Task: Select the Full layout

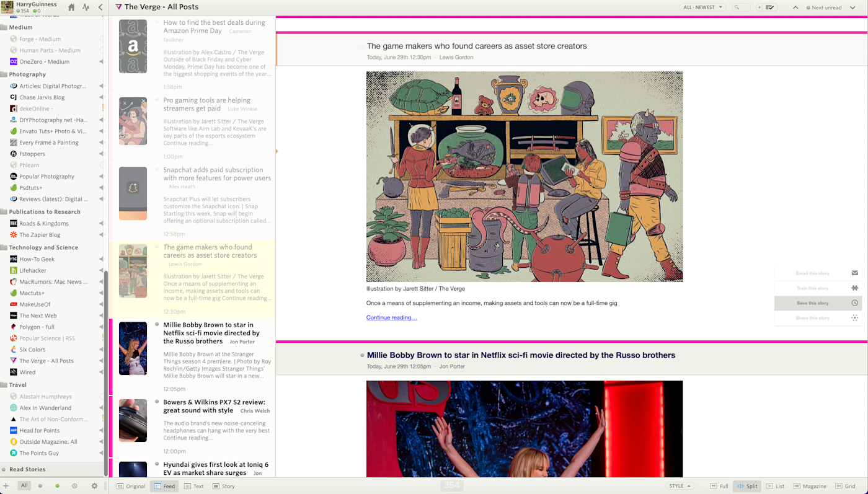Action: pos(719,487)
